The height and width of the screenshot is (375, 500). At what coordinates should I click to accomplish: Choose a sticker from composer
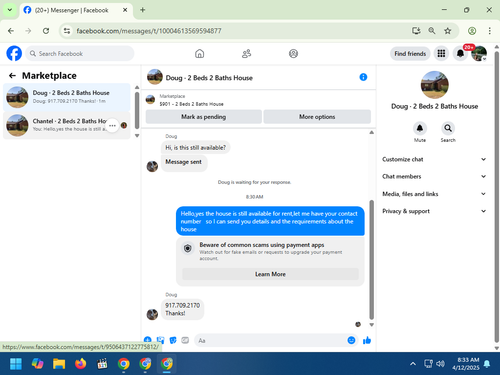click(x=173, y=340)
